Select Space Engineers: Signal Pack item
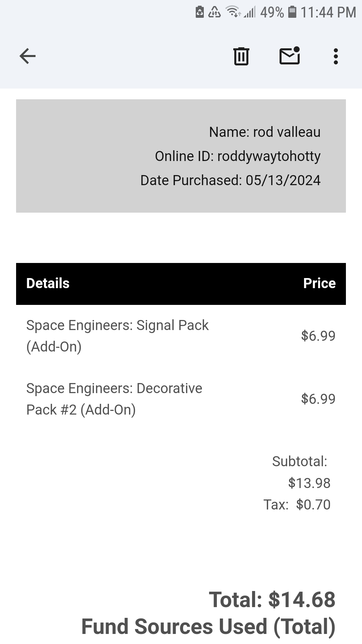362x644 pixels. [117, 336]
